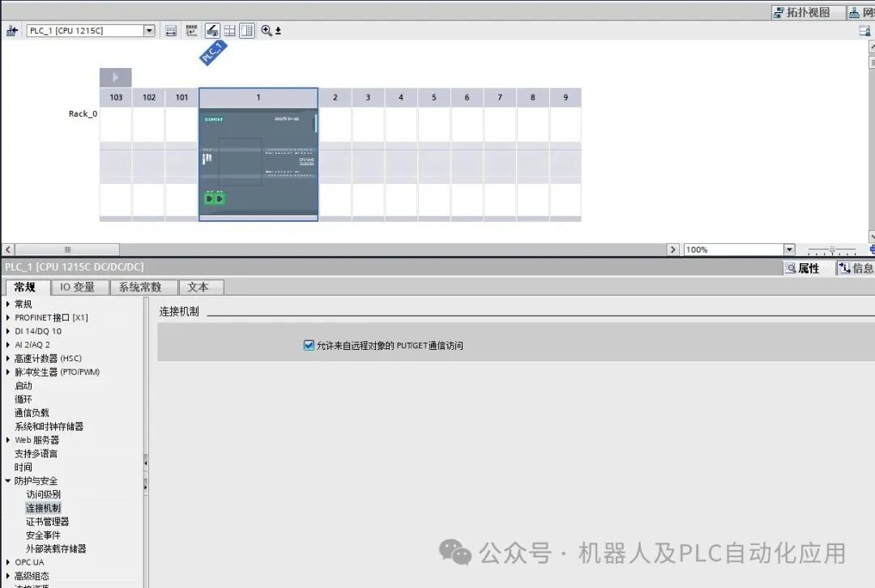Viewport: 875px width, 588px height.
Task: Click the green PROFINET port on the CPU
Action: point(214,198)
